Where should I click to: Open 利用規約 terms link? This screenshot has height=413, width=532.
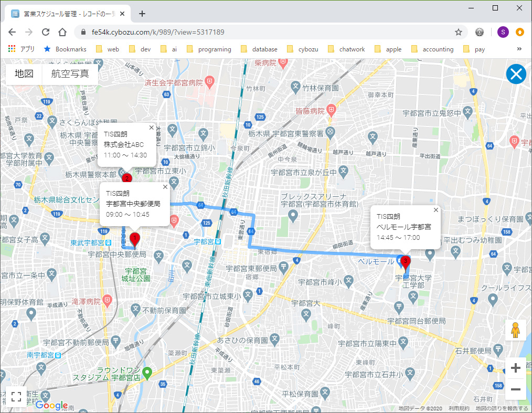459,408
